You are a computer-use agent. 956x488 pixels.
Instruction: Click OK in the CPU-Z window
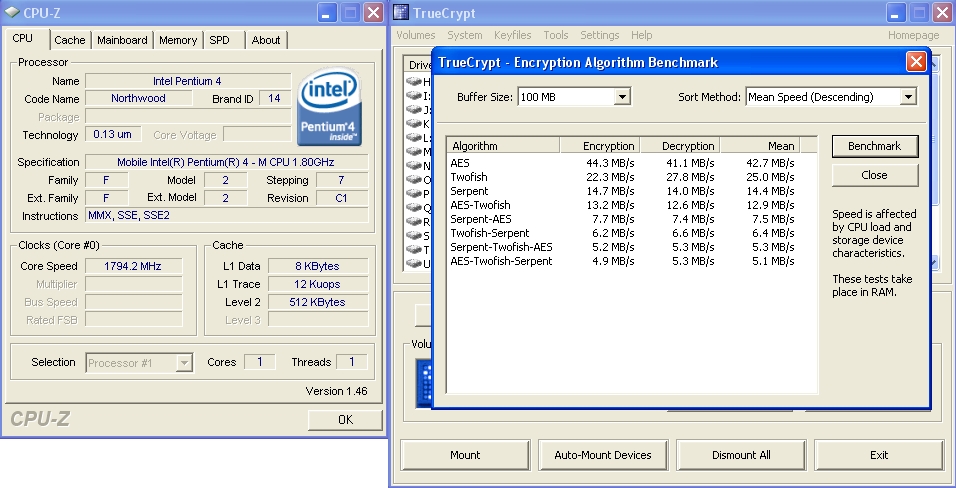coord(345,420)
